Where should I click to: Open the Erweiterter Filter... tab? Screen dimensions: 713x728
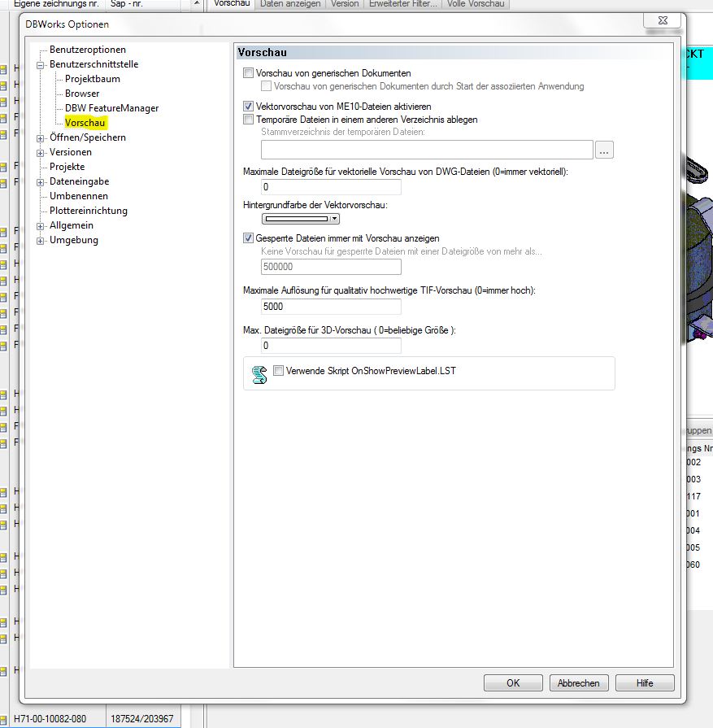point(403,4)
